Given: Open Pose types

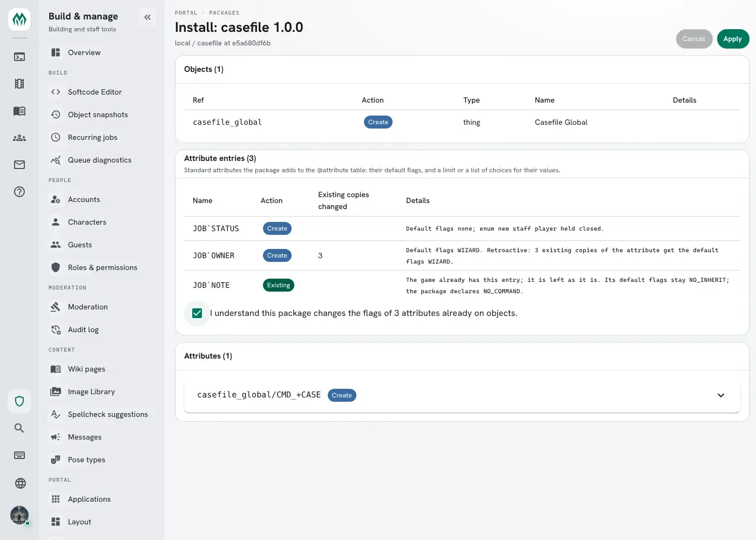Looking at the screenshot, I should pyautogui.click(x=102, y=460).
